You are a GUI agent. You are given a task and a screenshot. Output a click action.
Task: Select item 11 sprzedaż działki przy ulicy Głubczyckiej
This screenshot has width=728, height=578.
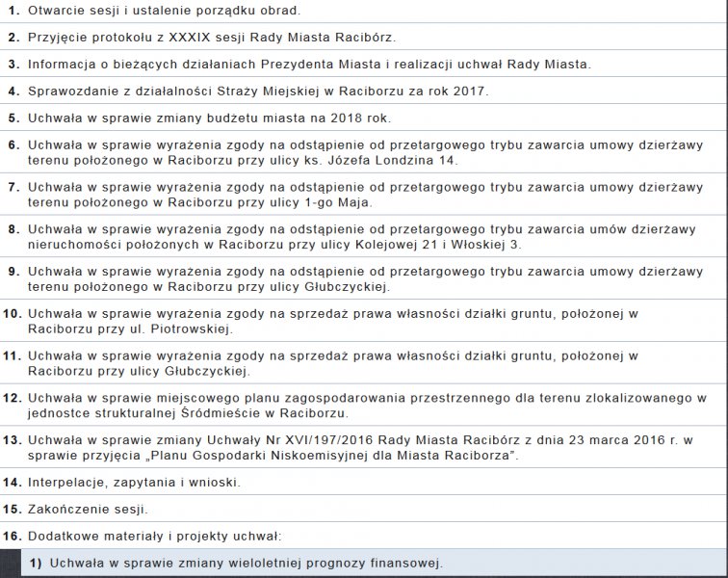(x=364, y=363)
